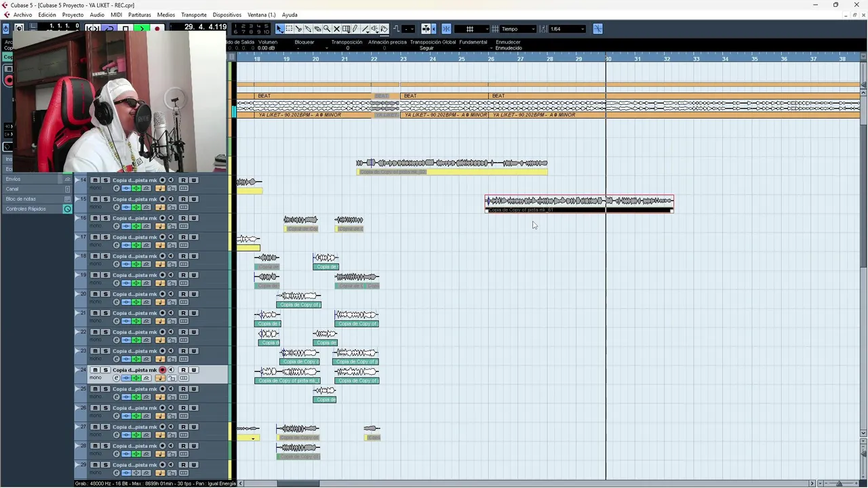868x488 pixels.
Task: Select the Glue tool
Action: point(309,28)
